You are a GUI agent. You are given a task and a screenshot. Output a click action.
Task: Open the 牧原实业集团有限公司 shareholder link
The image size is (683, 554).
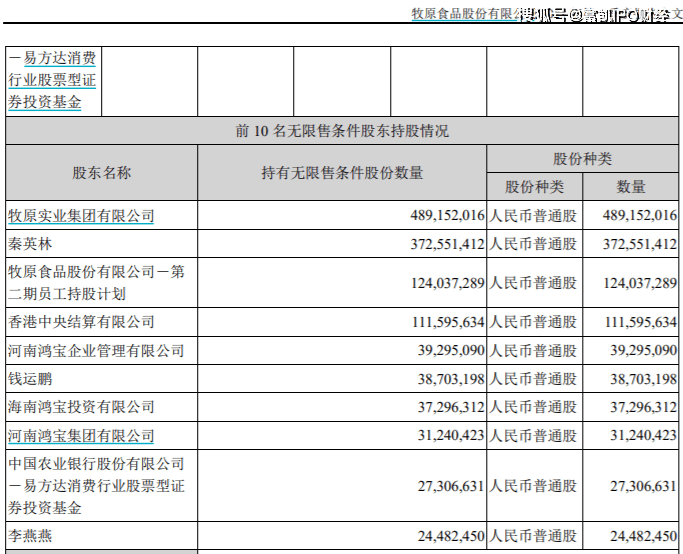point(81,216)
